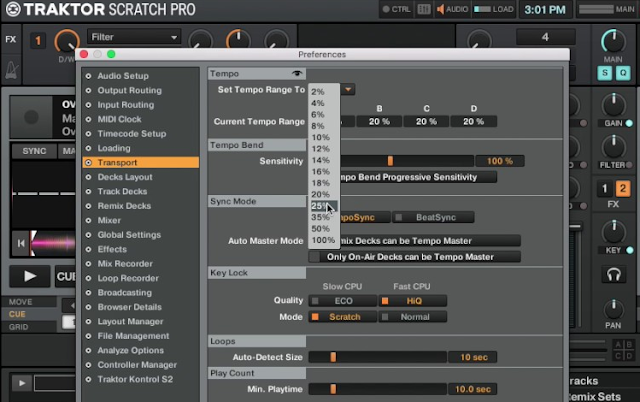Open Audio Setup preferences
This screenshot has width=640, height=402.
140,76
